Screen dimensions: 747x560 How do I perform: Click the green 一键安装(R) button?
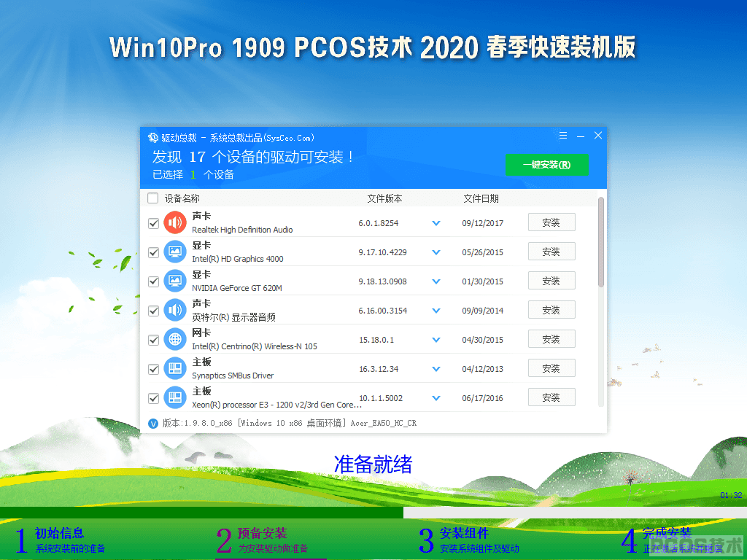point(546,165)
